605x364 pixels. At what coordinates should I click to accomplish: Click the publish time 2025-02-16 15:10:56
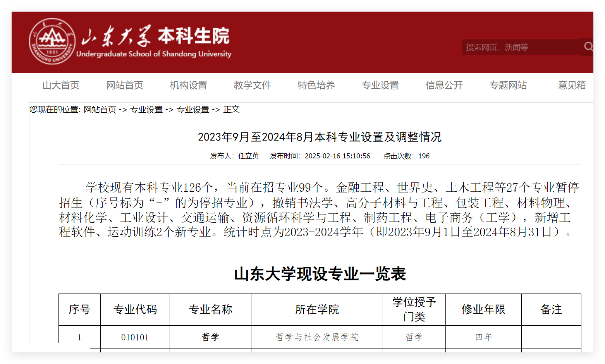337,156
